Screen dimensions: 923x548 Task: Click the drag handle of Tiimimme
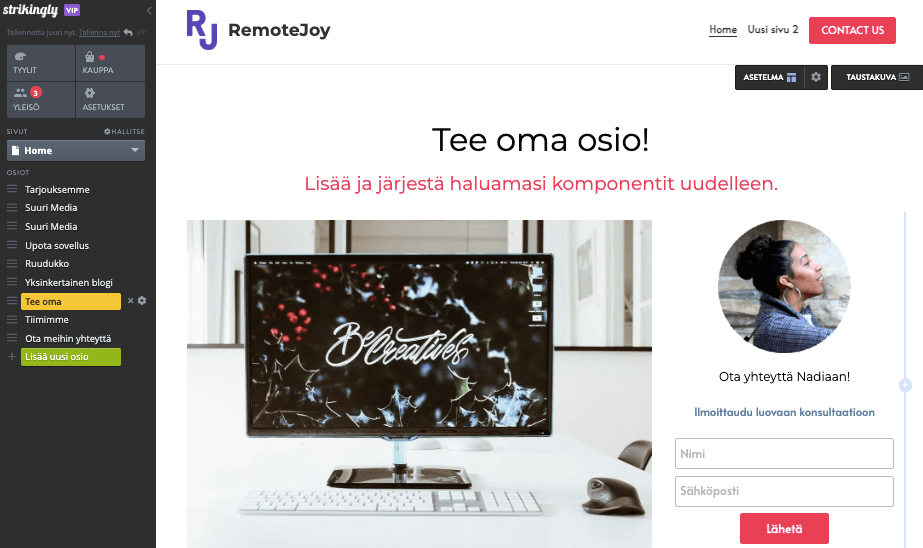12,319
